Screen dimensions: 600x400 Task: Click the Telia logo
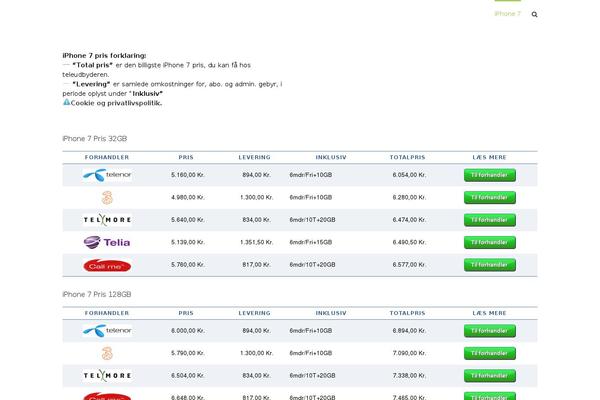pos(107,242)
